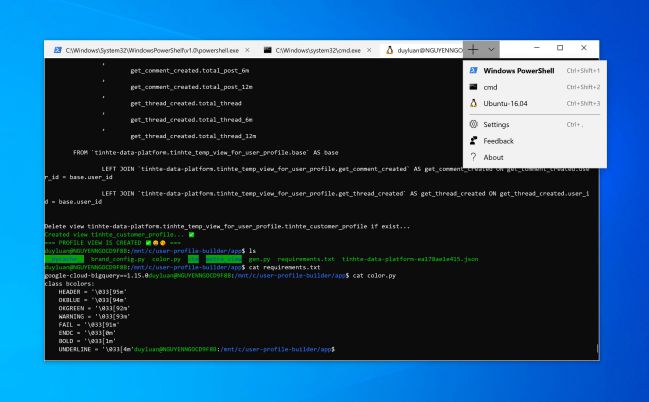The image size is (649, 402).
Task: Click the About question mark icon
Action: pyautogui.click(x=474, y=157)
